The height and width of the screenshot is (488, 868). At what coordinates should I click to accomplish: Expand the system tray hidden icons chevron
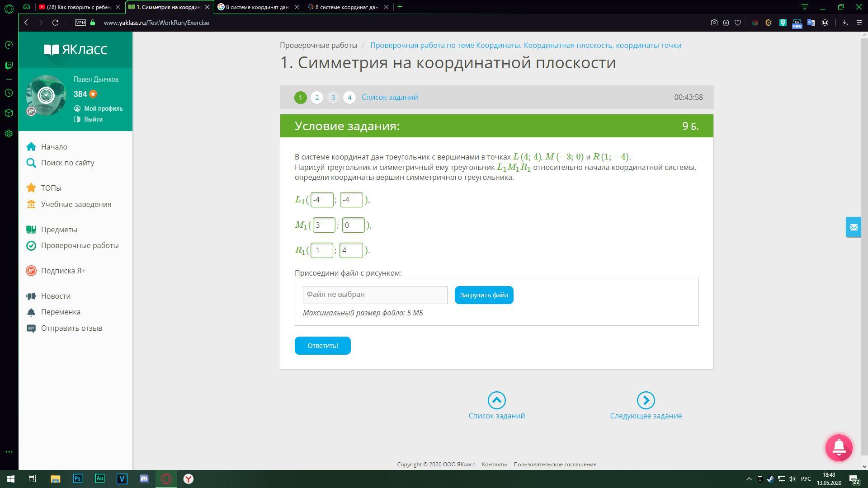pyautogui.click(x=749, y=479)
